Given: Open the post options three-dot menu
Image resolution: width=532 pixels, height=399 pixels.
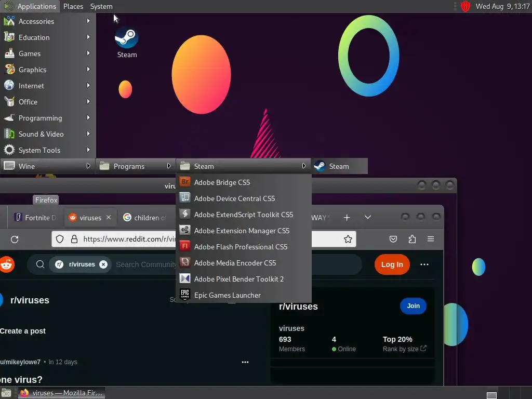Looking at the screenshot, I should [245, 362].
